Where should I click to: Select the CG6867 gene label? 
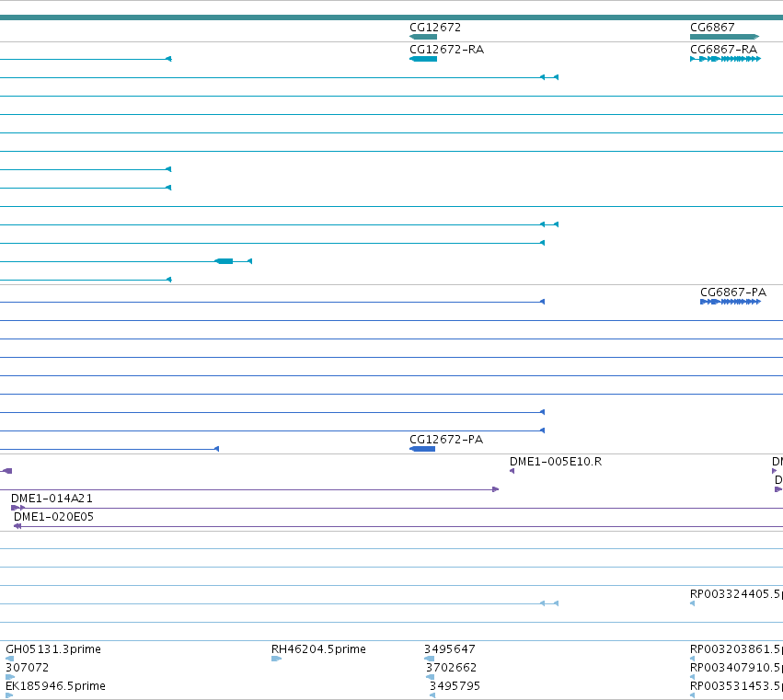pyautogui.click(x=712, y=28)
